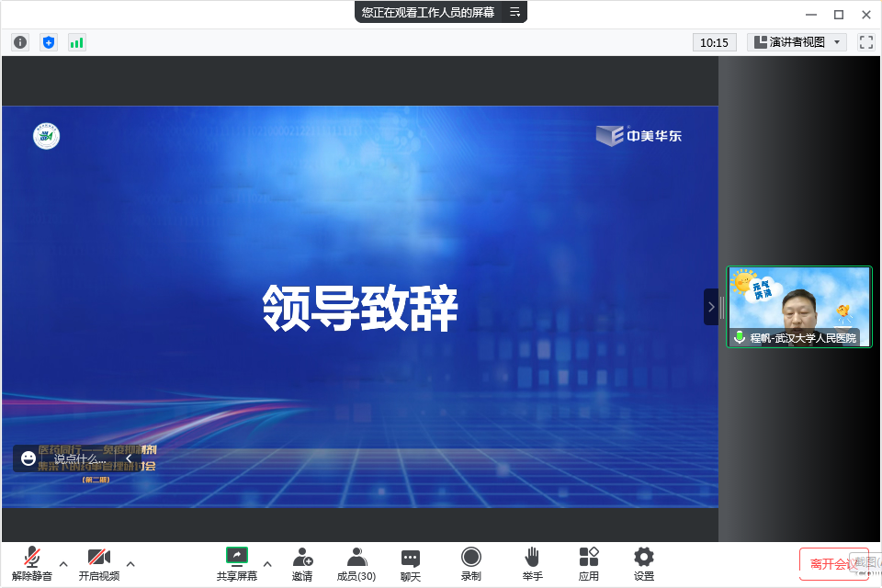Open meeting info icon
882x588 pixels.
[20, 42]
